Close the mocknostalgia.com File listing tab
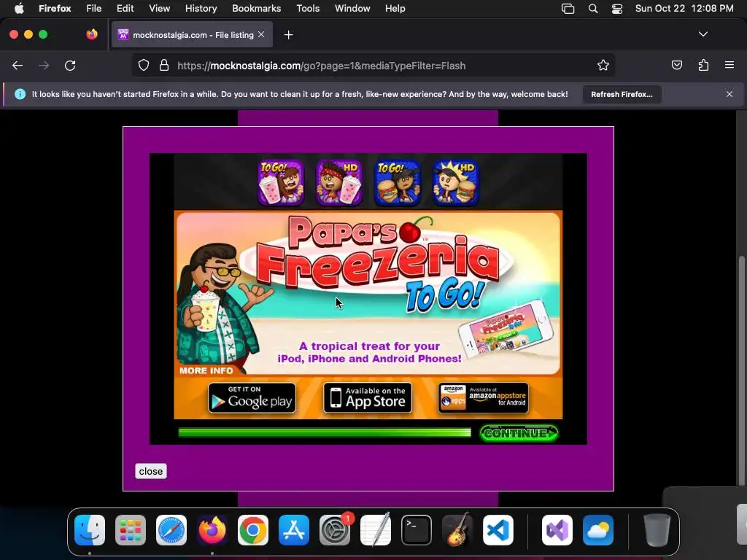 tap(261, 34)
